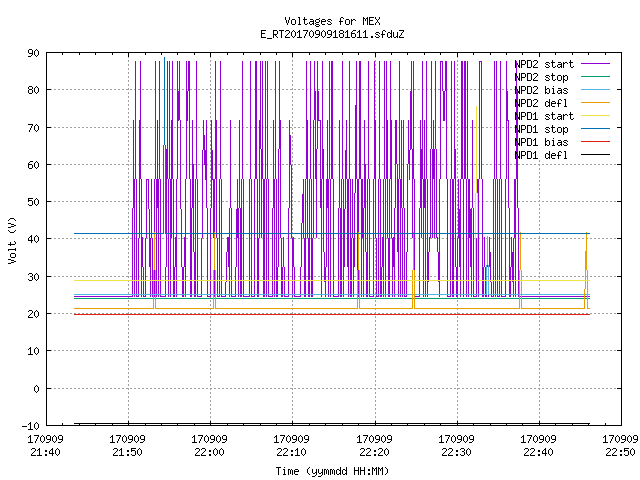Click the y-axis tick value 30

pos(33,277)
